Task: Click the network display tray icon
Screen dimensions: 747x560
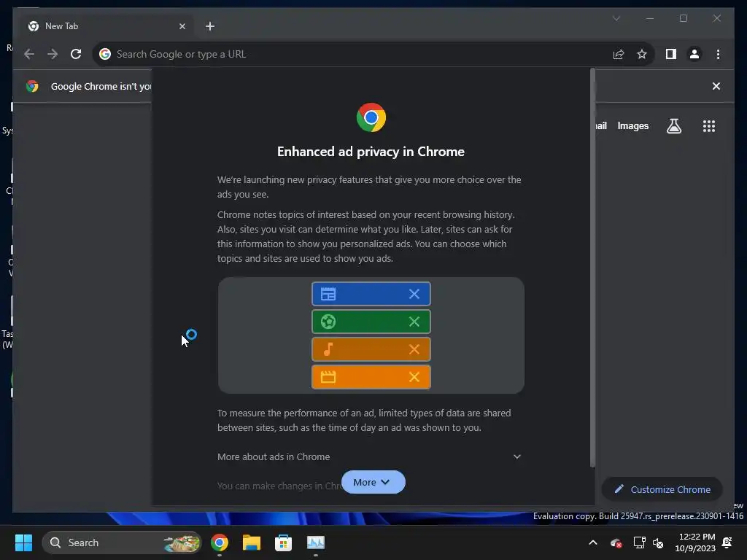Action: tap(639, 542)
